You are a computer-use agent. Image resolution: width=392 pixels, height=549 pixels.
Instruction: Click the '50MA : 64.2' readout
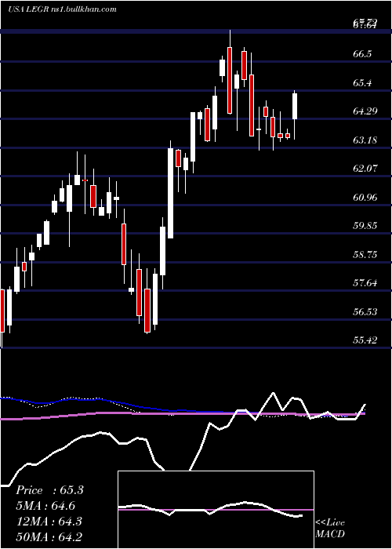49,536
